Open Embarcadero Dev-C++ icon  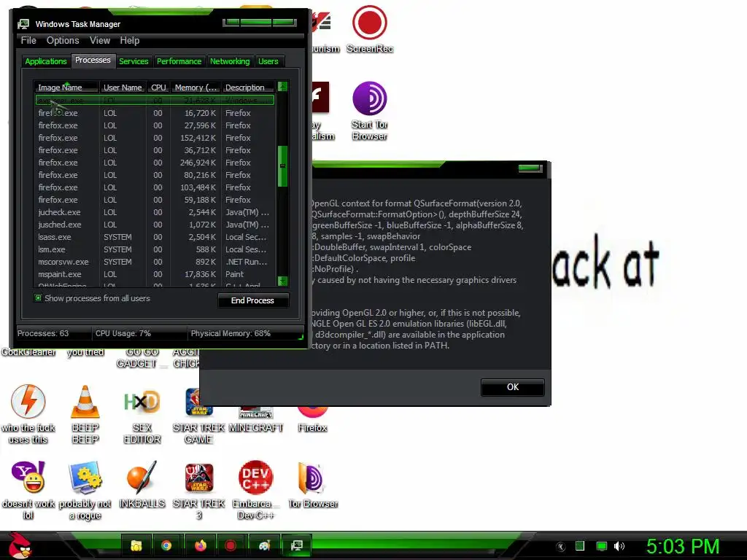point(256,489)
